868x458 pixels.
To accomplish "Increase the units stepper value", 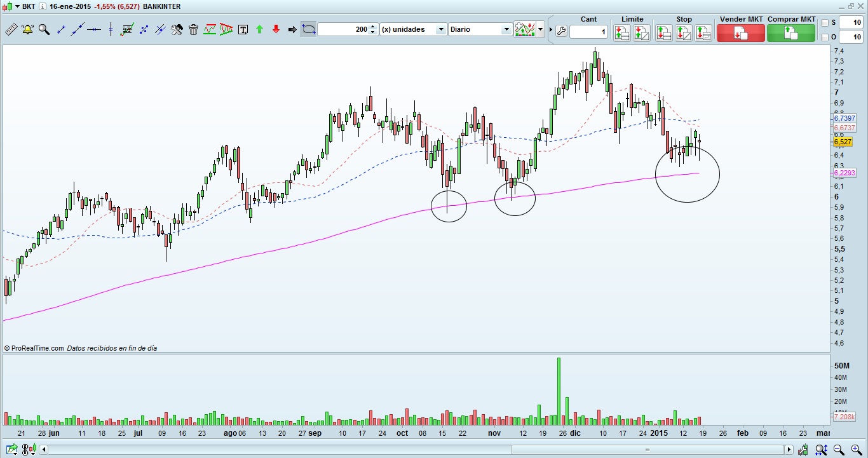I will pyautogui.click(x=373, y=27).
